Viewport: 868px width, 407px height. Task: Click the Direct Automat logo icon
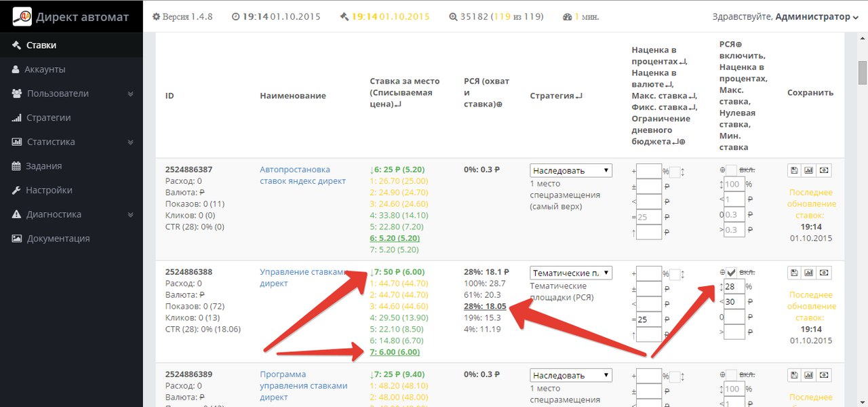pyautogui.click(x=23, y=16)
